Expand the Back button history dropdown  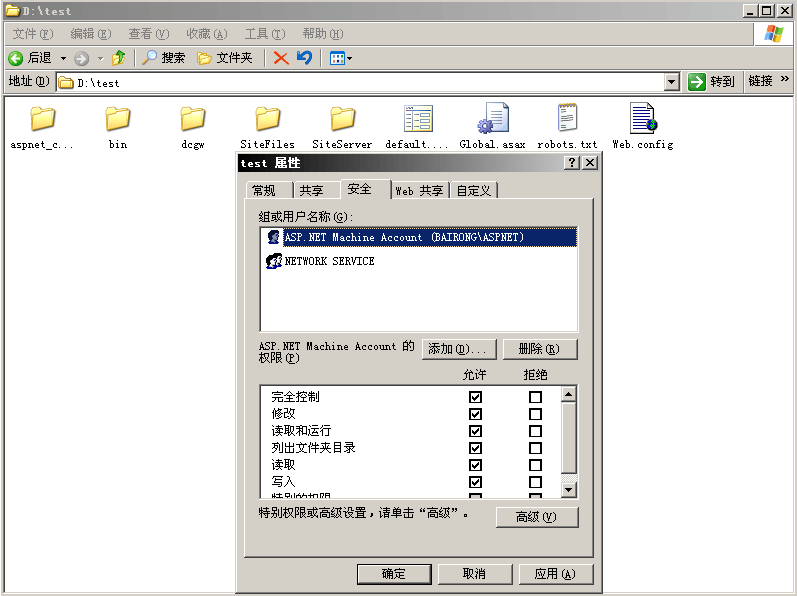[x=64, y=58]
